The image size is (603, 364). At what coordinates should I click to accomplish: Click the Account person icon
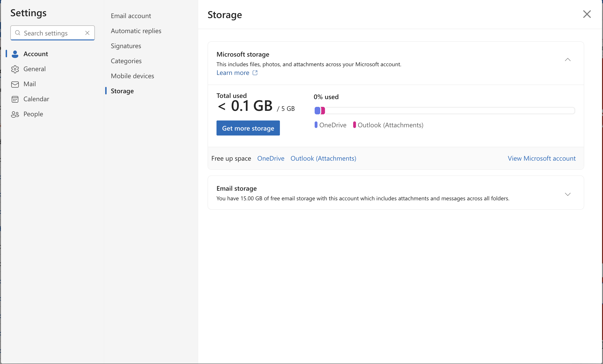[15, 54]
